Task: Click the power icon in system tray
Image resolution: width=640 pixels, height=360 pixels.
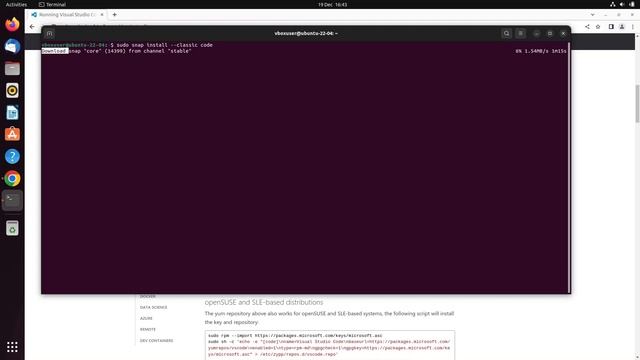Action: (631, 4)
